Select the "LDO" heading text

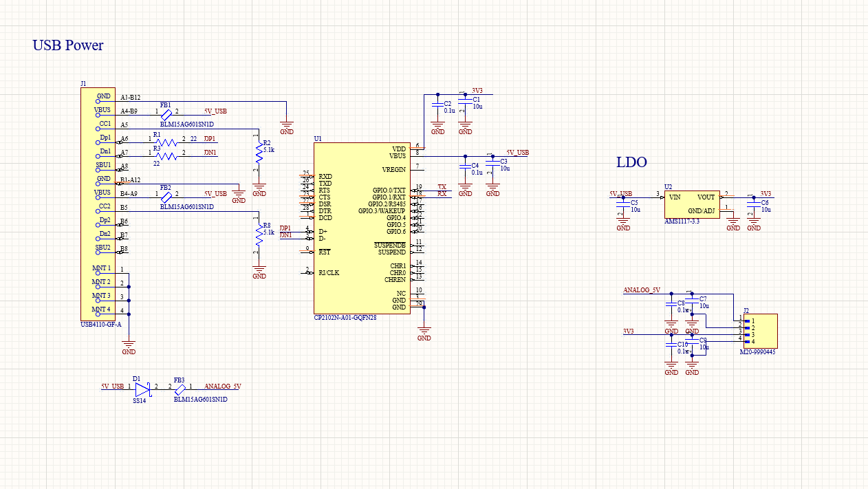point(631,162)
